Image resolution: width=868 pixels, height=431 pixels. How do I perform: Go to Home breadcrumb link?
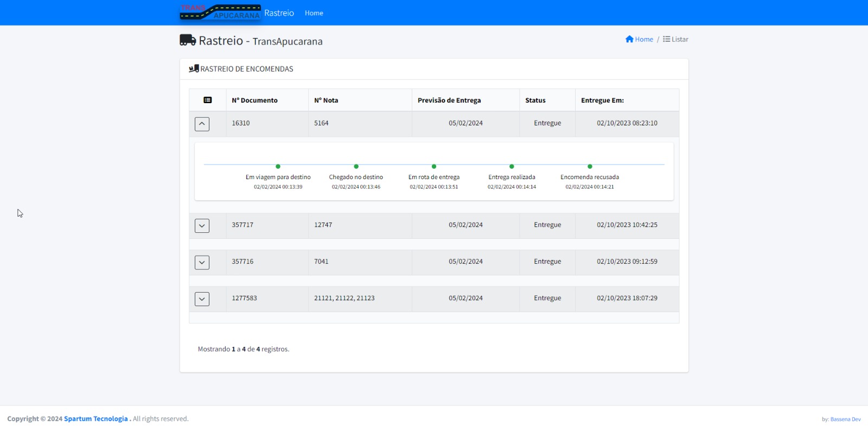pyautogui.click(x=644, y=39)
